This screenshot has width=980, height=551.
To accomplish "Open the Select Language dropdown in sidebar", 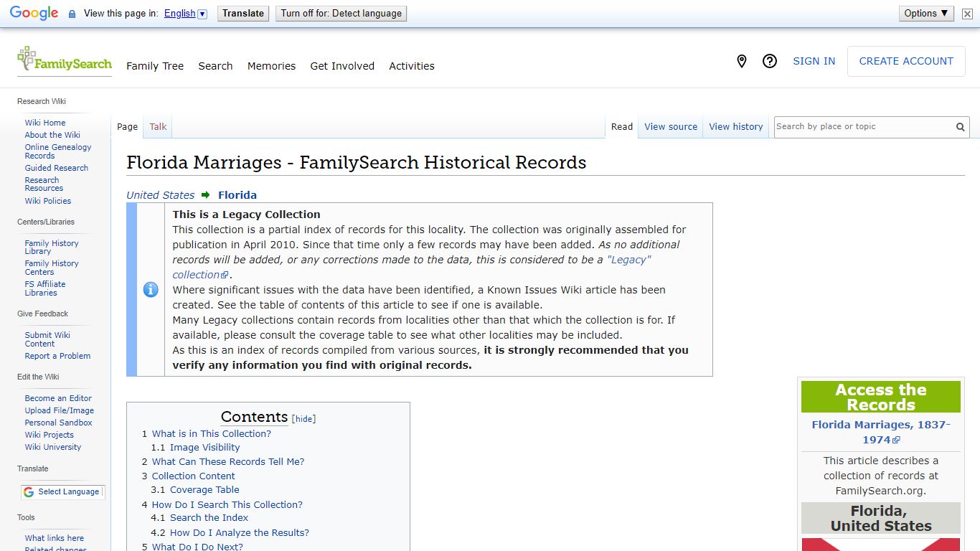I will point(62,492).
